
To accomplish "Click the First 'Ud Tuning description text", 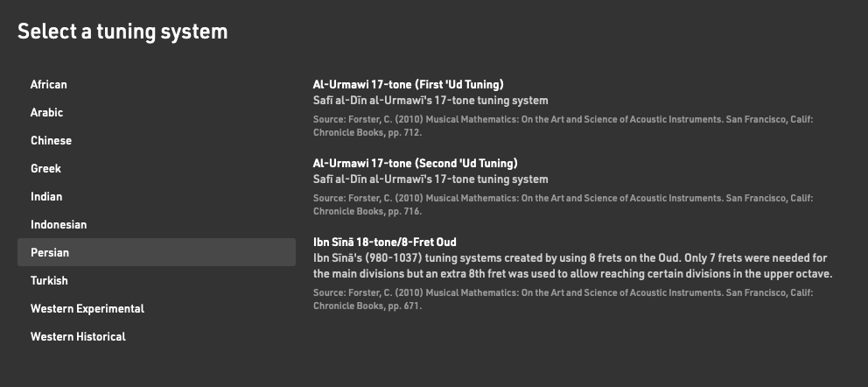I will 430,101.
